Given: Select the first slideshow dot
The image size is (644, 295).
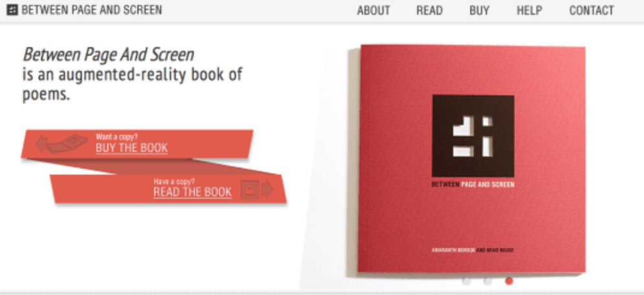Looking at the screenshot, I should pos(466,281).
